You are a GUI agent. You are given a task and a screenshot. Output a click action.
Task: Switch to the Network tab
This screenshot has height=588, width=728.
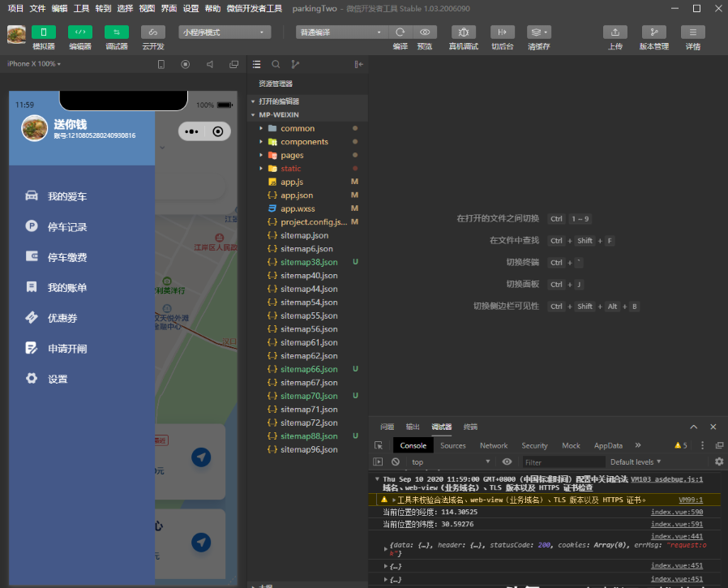coord(493,445)
